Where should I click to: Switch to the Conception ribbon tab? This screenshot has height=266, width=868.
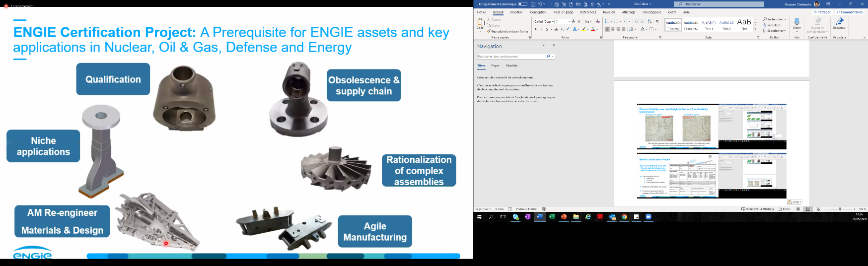pos(538,12)
